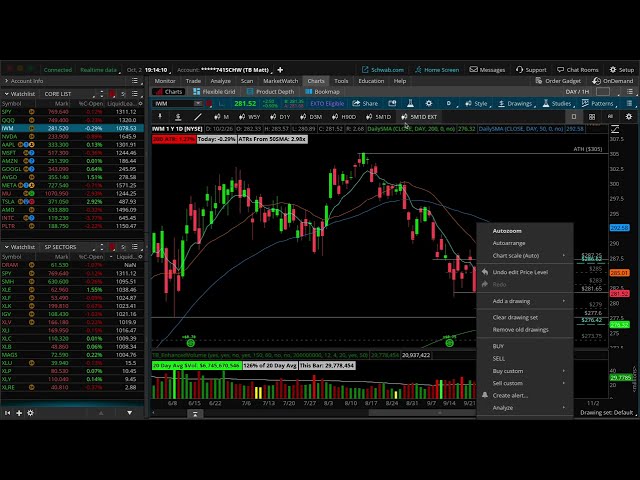Open chart settings gear next to flask
The width and height of the screenshot is (640, 480).
(x=429, y=104)
